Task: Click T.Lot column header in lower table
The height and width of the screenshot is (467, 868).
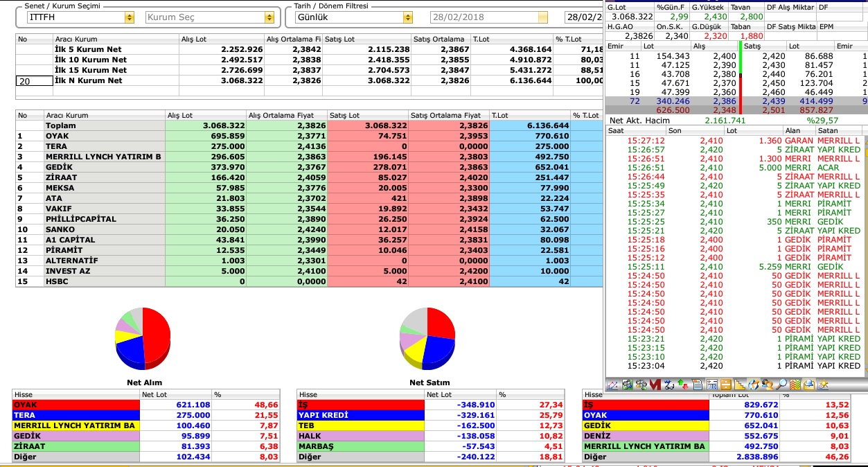Action: (x=530, y=115)
